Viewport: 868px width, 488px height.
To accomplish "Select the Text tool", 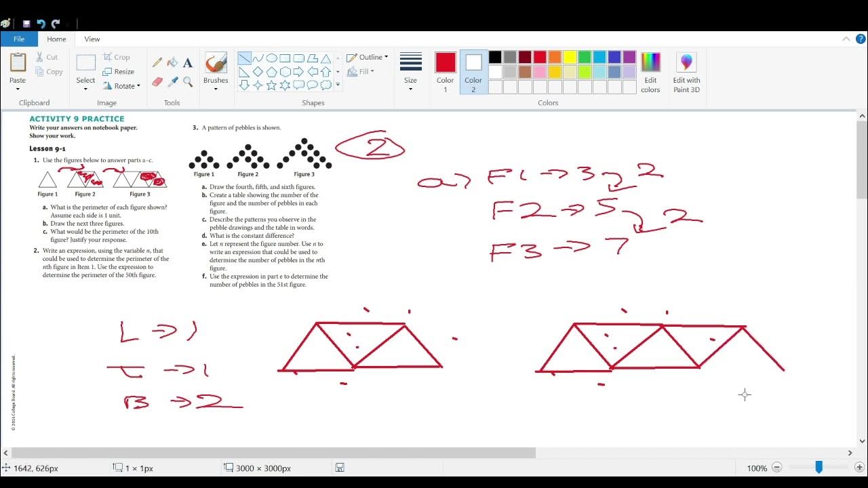I will pos(188,62).
